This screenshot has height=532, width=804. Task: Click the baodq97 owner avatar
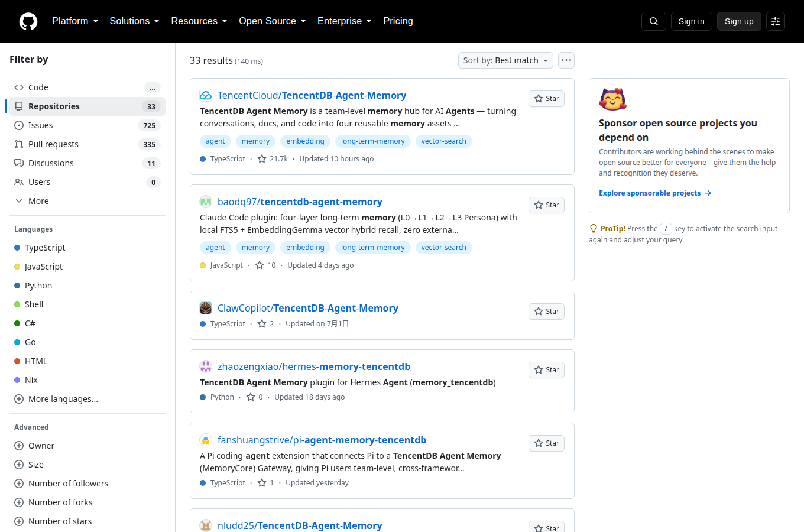click(x=206, y=202)
